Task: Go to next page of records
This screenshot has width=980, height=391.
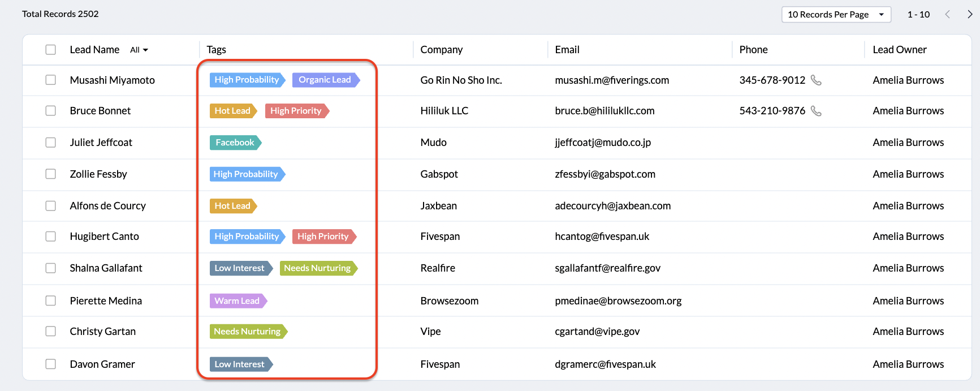Action: coord(970,14)
